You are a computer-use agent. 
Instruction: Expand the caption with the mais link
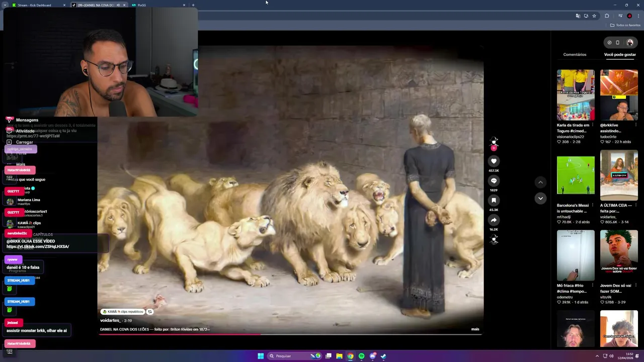point(475,329)
